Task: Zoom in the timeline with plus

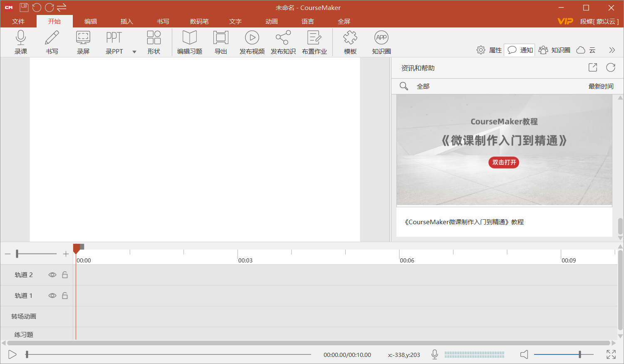Action: (x=66, y=254)
